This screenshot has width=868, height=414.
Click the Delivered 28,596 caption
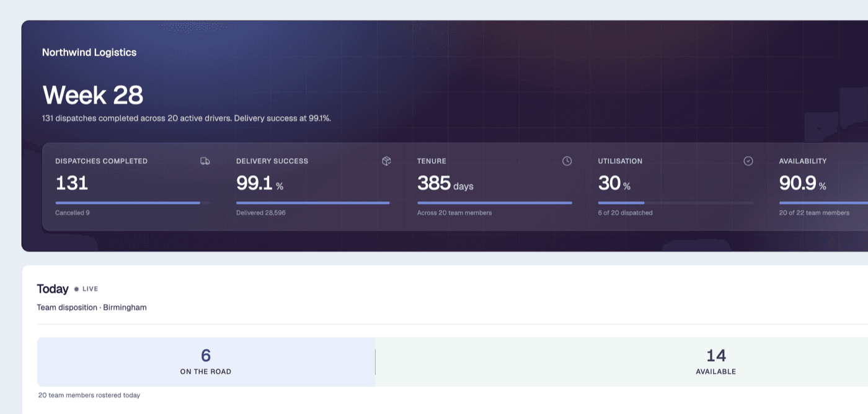click(x=261, y=213)
